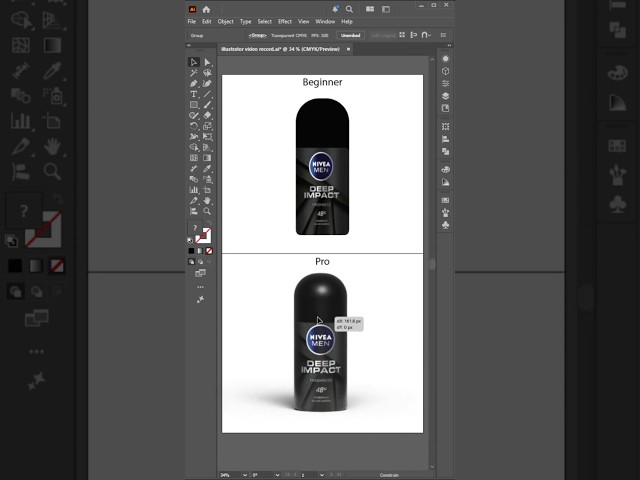Open the Effect menu

tap(285, 22)
